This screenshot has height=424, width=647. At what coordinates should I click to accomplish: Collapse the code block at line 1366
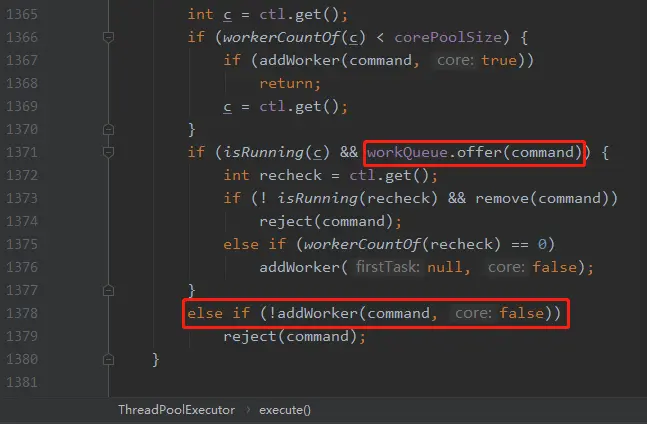click(108, 38)
